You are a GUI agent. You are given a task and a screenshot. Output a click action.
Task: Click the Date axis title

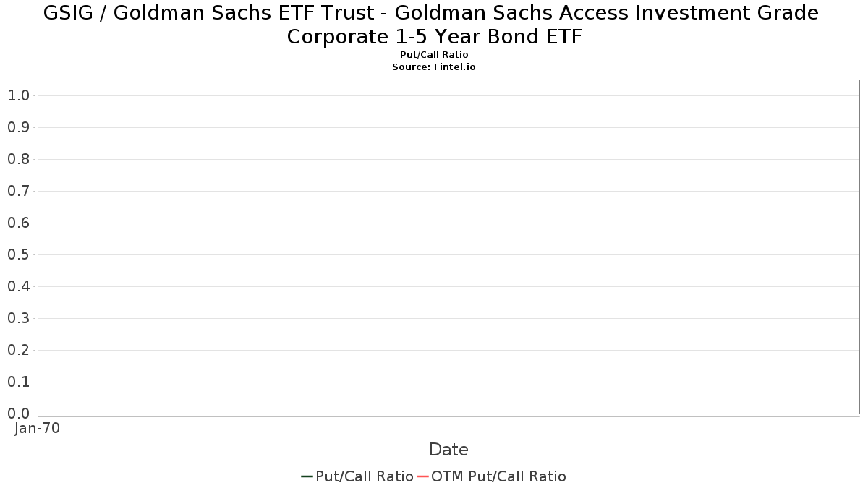(448, 450)
